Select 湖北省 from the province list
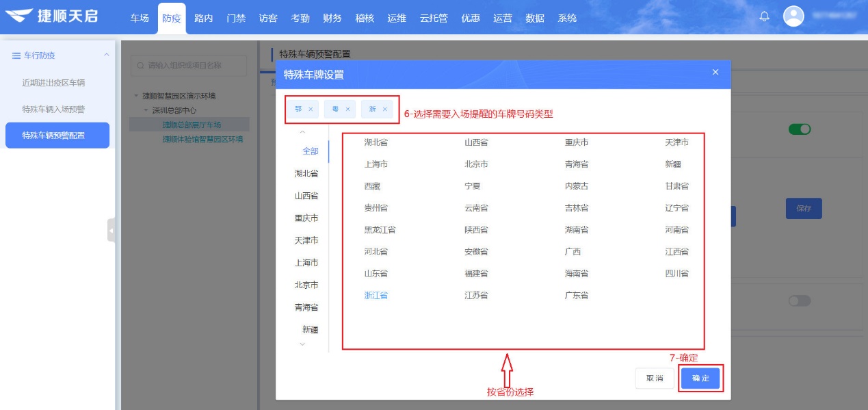This screenshot has width=868, height=410. 378,142
